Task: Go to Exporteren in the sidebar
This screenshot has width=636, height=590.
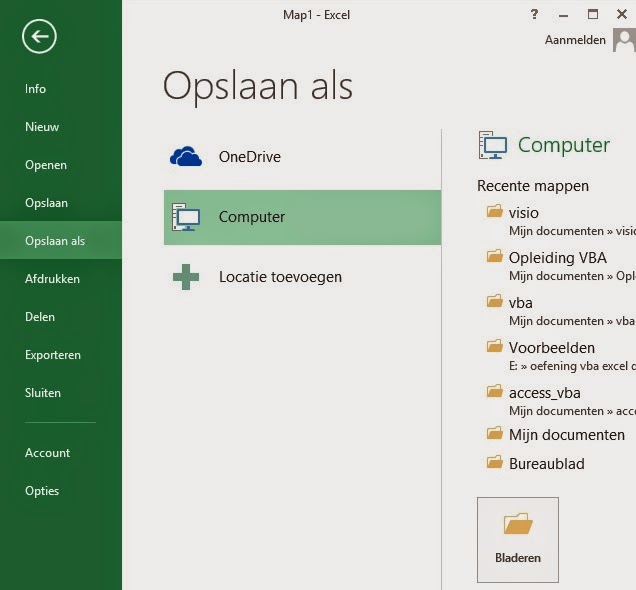Action: 53,355
